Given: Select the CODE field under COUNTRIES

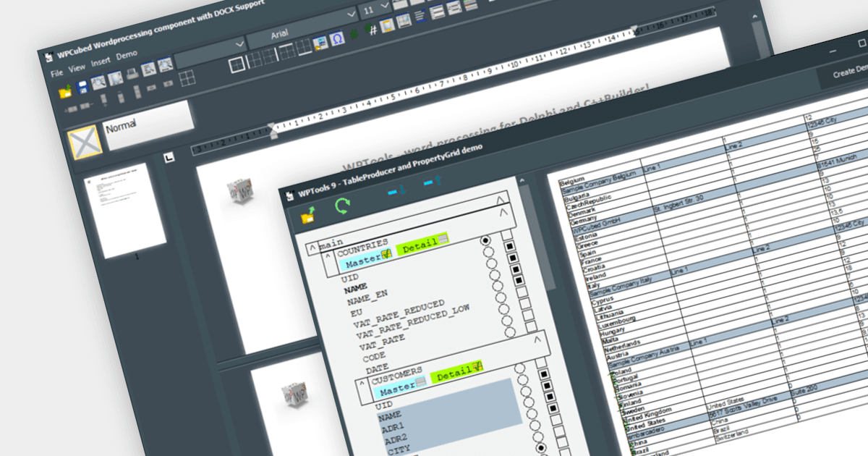Looking at the screenshot, I should 375,358.
